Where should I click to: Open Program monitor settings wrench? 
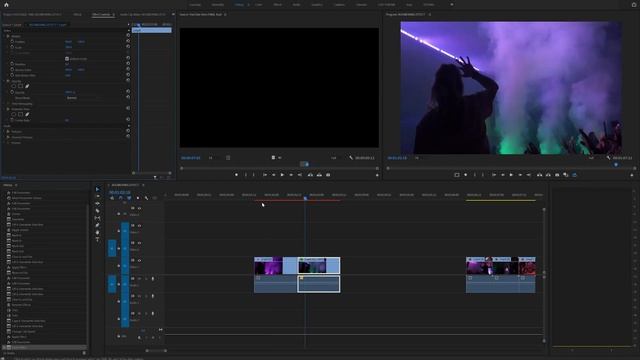click(x=608, y=158)
